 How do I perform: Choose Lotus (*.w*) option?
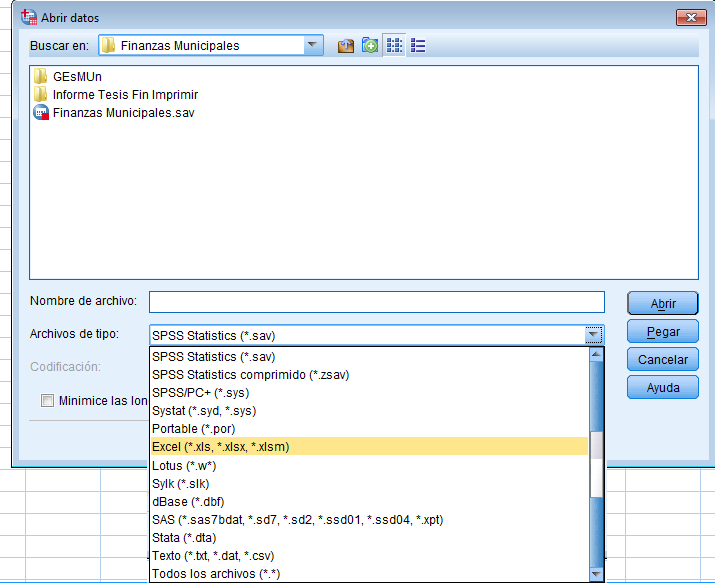click(x=370, y=466)
